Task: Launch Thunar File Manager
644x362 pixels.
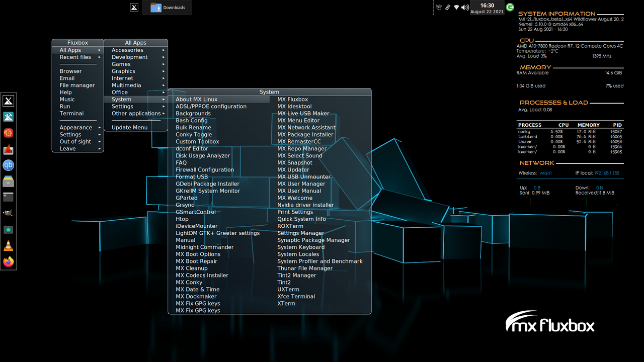Action: [x=320, y=268]
